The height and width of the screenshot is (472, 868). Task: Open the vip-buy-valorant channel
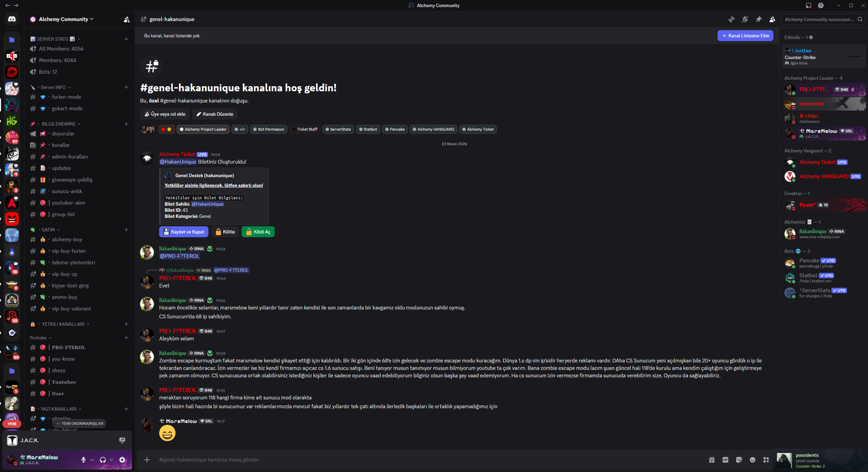point(79,309)
